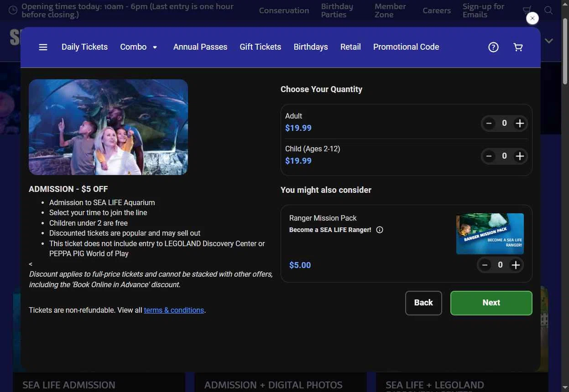The image size is (569, 392).
Task: Click the green Next button
Action: [x=491, y=303]
